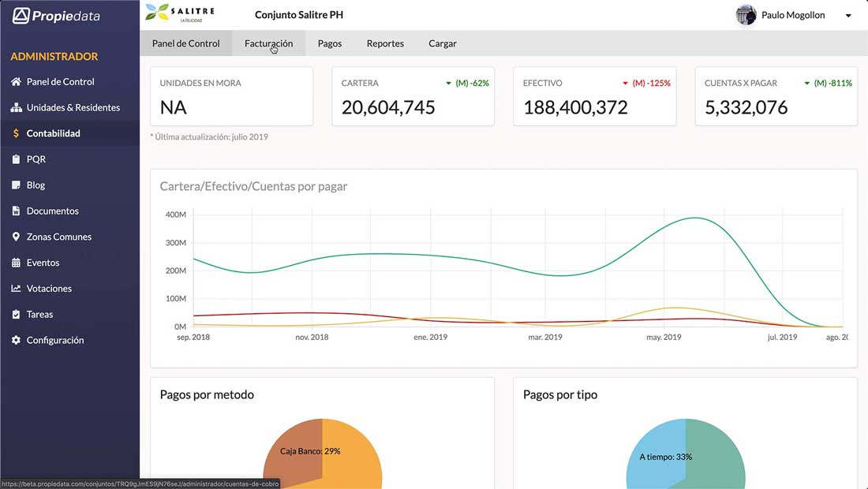Go to the Reportes tab
Screen dimensions: 868x489
click(385, 43)
